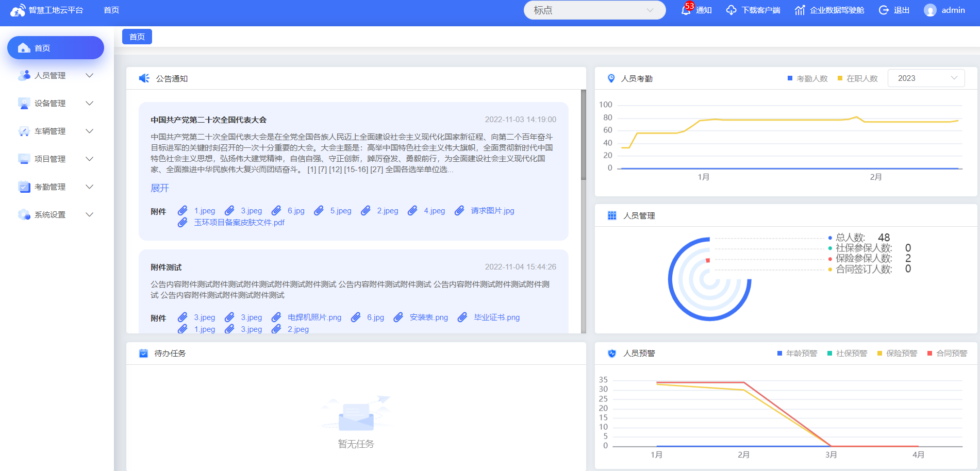Open attachment 玉环项目备案皮肤文件.pdf

tap(239, 223)
